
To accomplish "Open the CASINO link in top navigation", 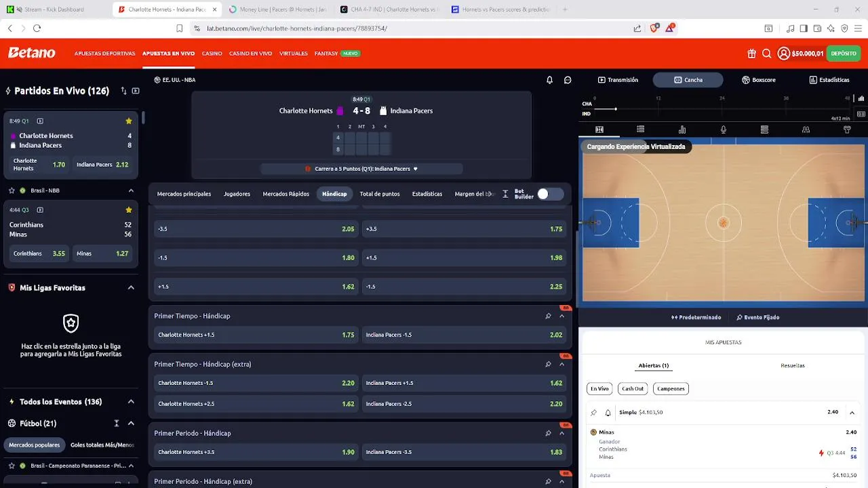I will tap(212, 54).
